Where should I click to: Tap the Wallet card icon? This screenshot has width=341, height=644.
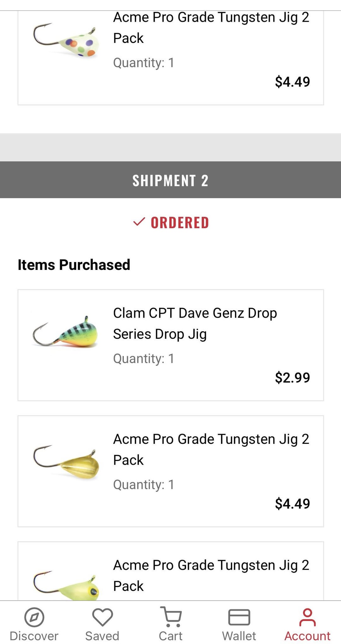(x=239, y=617)
